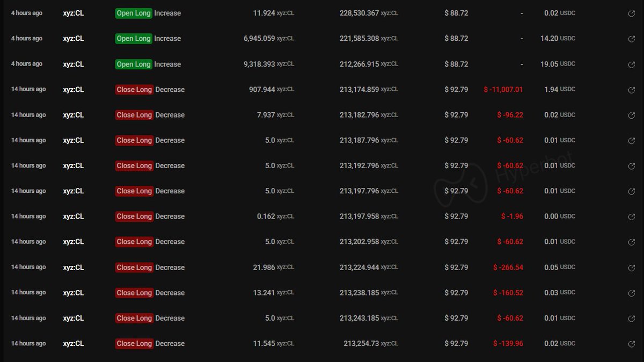The width and height of the screenshot is (644, 362).
Task: Open external link icon for the 11.924 trade
Action: [x=632, y=13]
